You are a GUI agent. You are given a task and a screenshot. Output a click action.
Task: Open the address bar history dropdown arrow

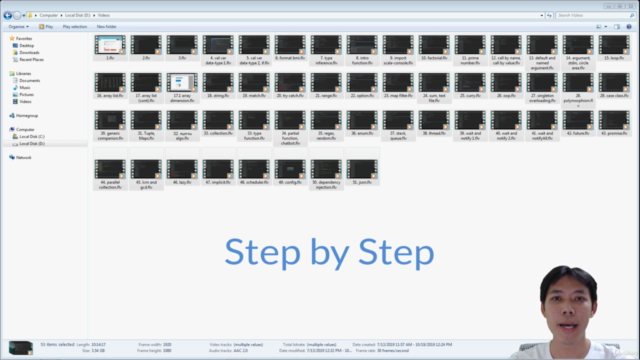tap(542, 16)
